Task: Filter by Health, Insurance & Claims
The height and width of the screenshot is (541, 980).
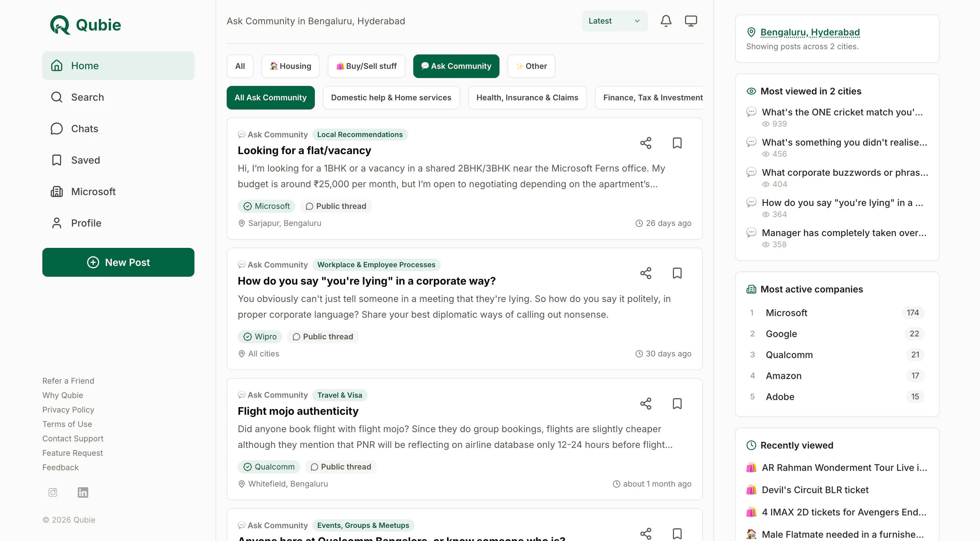Action: (527, 98)
